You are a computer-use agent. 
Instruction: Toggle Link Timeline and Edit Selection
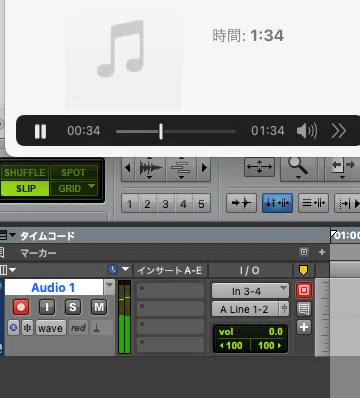click(277, 203)
